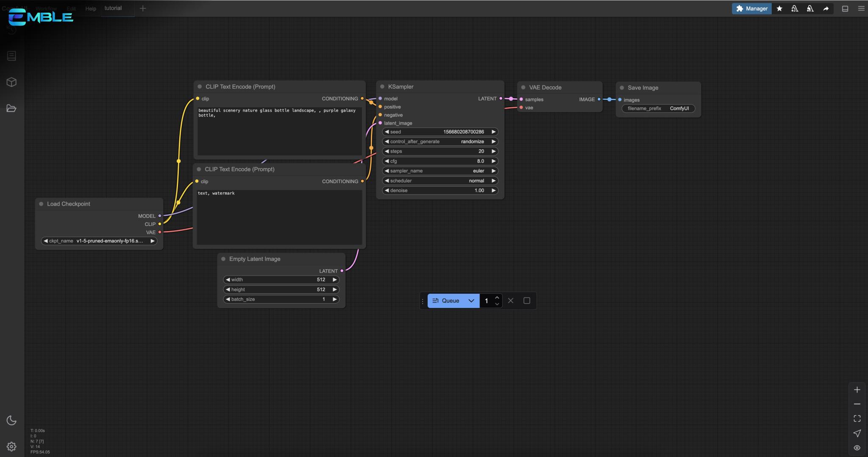This screenshot has width=868, height=457.
Task: Cancel current run with the X icon
Action: pos(511,301)
